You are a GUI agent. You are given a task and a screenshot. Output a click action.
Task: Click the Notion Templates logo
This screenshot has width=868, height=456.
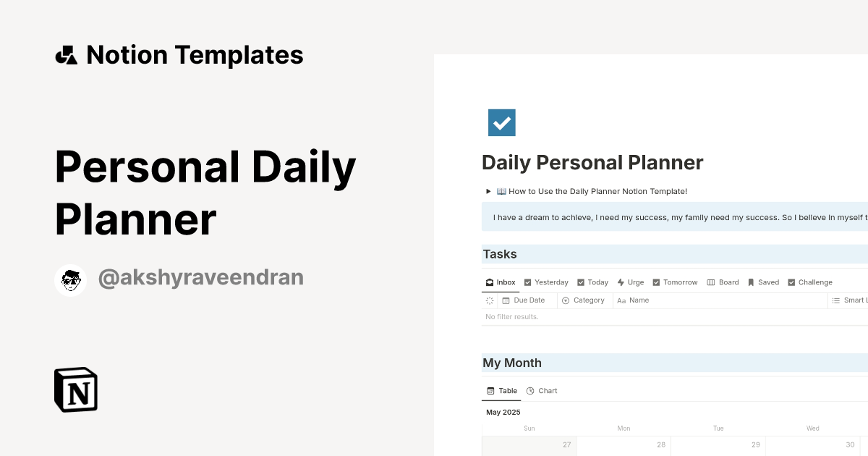click(x=179, y=54)
